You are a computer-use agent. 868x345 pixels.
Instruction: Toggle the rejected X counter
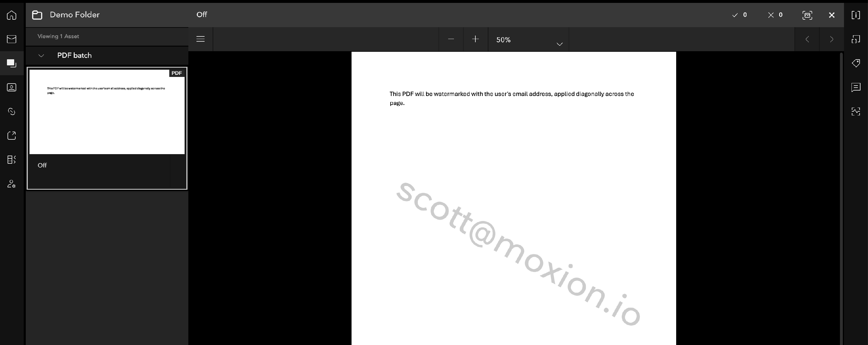(775, 15)
